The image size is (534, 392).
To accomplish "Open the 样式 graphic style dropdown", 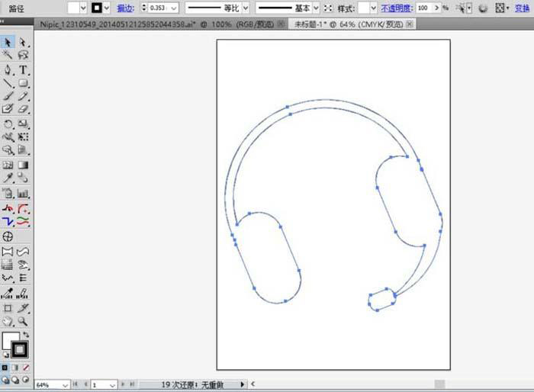I will pos(373,8).
